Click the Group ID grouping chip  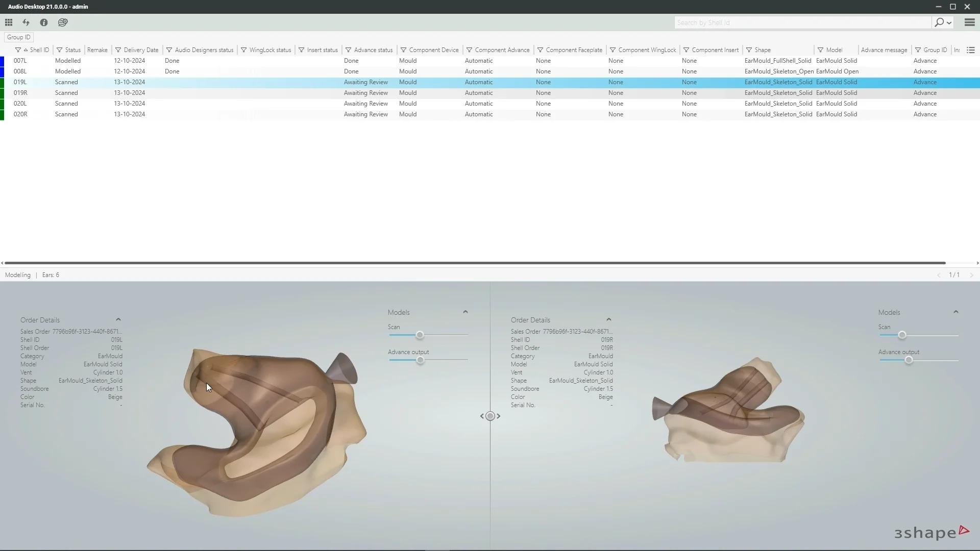pos(19,37)
